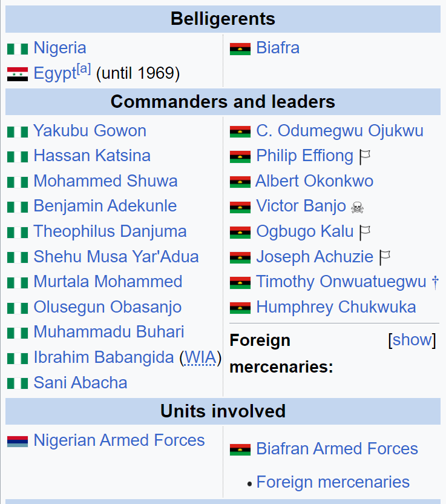Click the Biafra flag beside the Biafra link
The height and width of the screenshot is (504, 446).
point(240,49)
